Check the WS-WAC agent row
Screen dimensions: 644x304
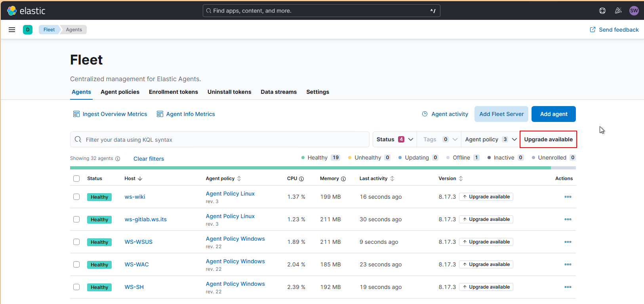[76, 264]
